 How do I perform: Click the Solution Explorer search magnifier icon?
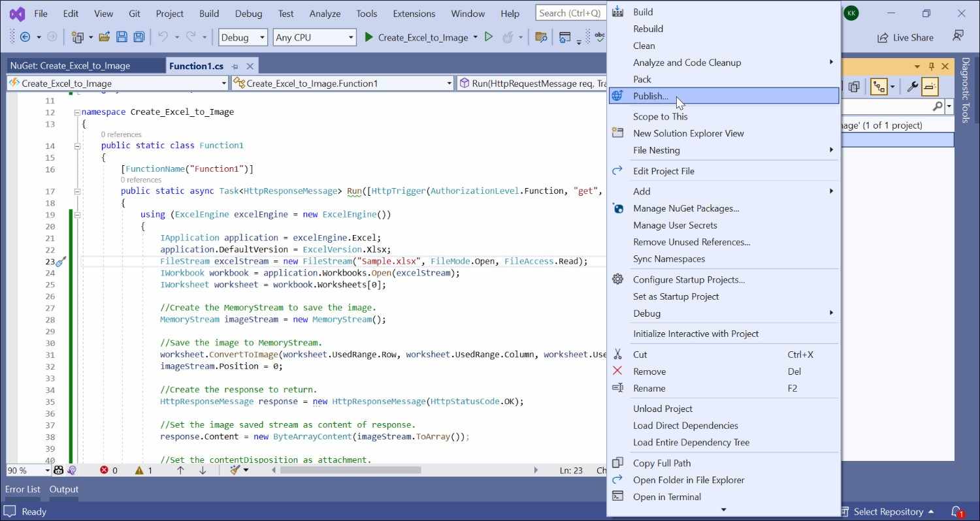click(x=938, y=106)
